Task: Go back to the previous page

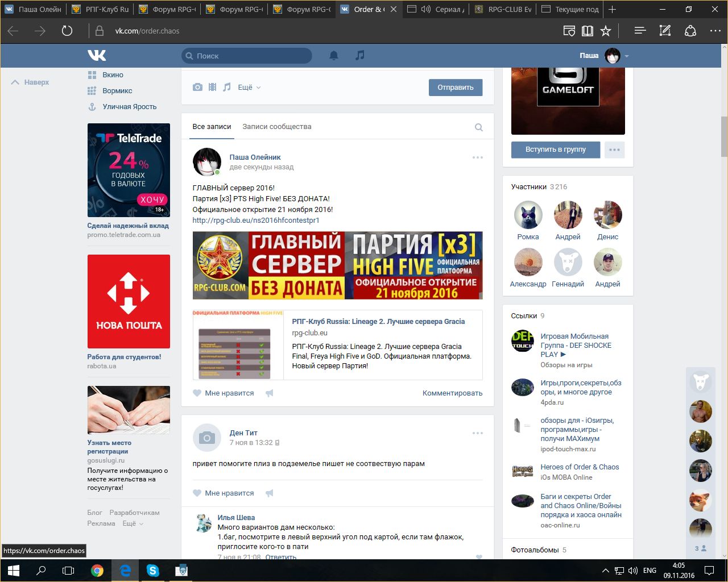Action: tap(13, 31)
